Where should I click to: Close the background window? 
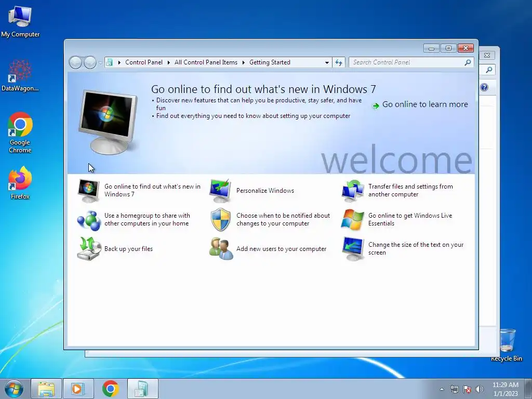tap(487, 55)
